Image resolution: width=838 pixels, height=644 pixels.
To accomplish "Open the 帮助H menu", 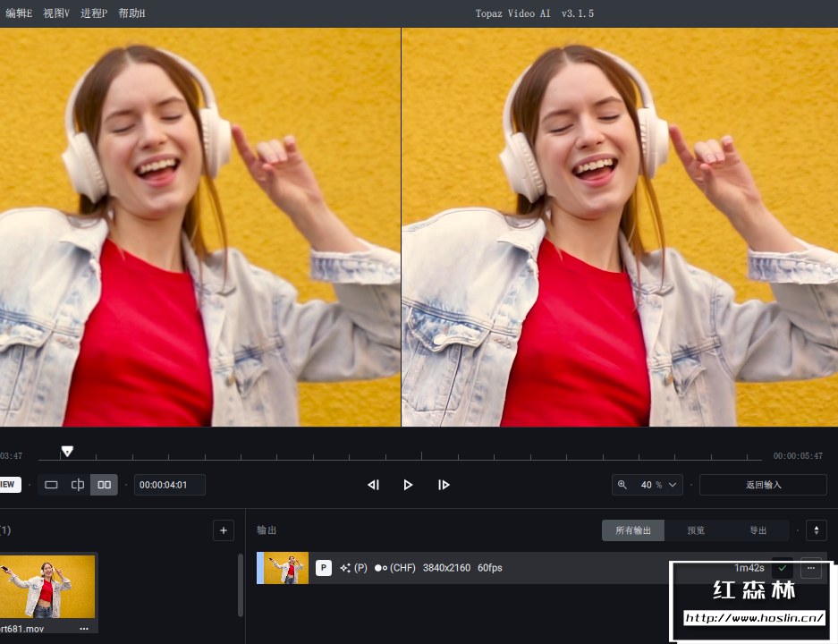I will click(x=131, y=13).
